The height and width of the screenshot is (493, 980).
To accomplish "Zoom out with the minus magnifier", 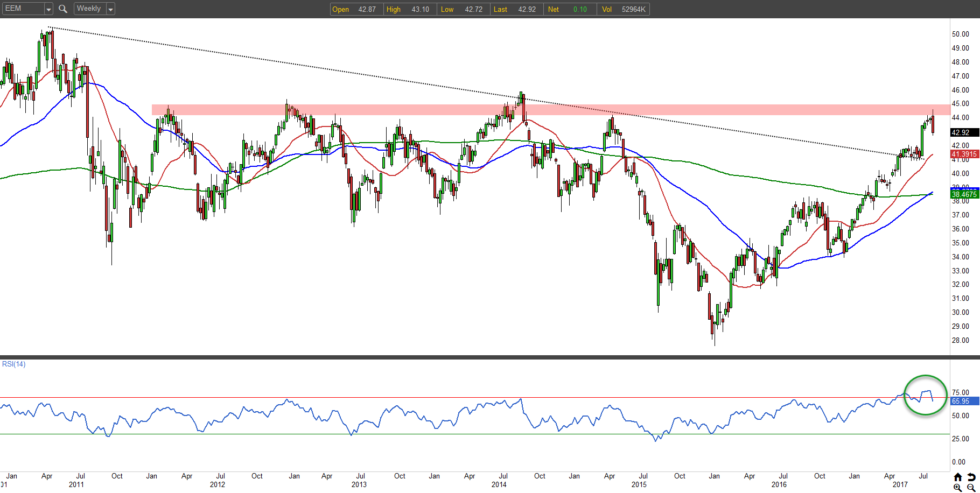I will [x=971, y=488].
